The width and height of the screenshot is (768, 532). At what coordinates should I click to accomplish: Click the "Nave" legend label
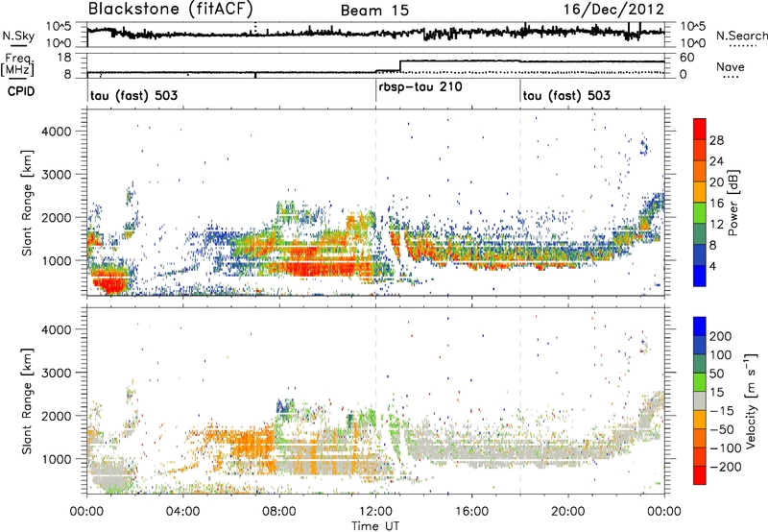731,66
